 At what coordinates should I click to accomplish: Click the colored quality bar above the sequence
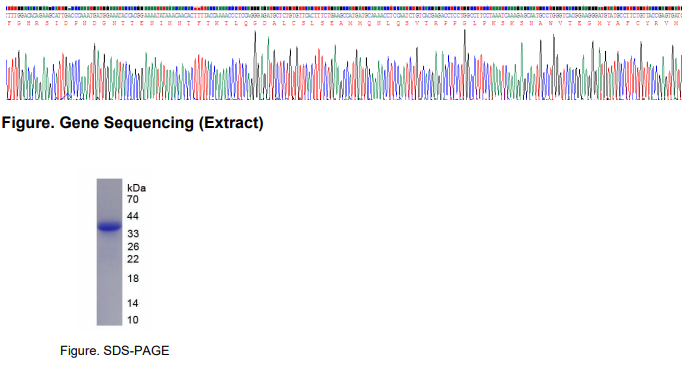[x=343, y=8]
